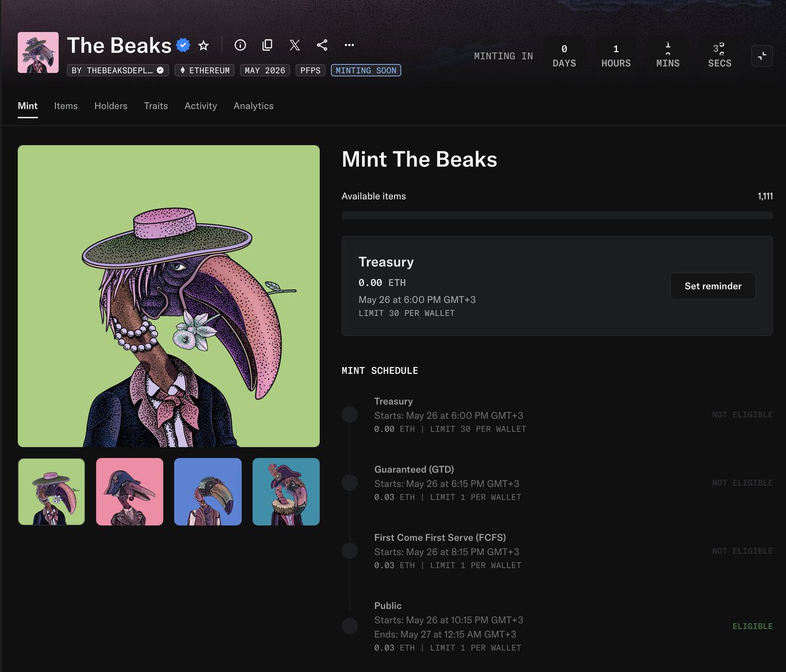
Task: Click the DAYS countdown box
Action: (x=564, y=56)
